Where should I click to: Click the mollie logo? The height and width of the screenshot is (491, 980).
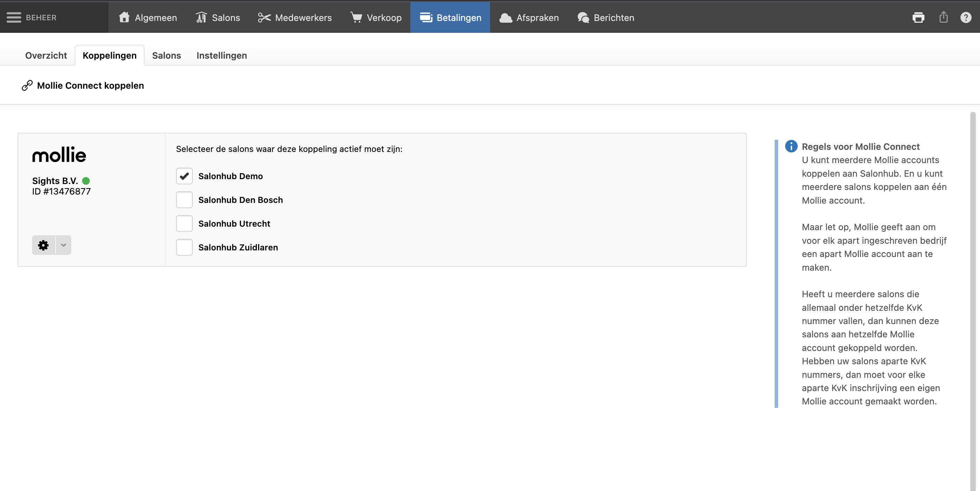[59, 155]
